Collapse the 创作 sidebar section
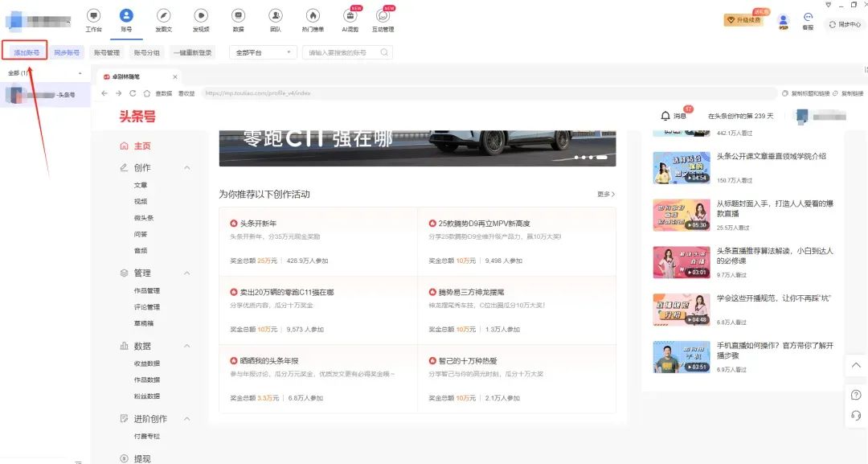The image size is (868, 464). click(187, 168)
